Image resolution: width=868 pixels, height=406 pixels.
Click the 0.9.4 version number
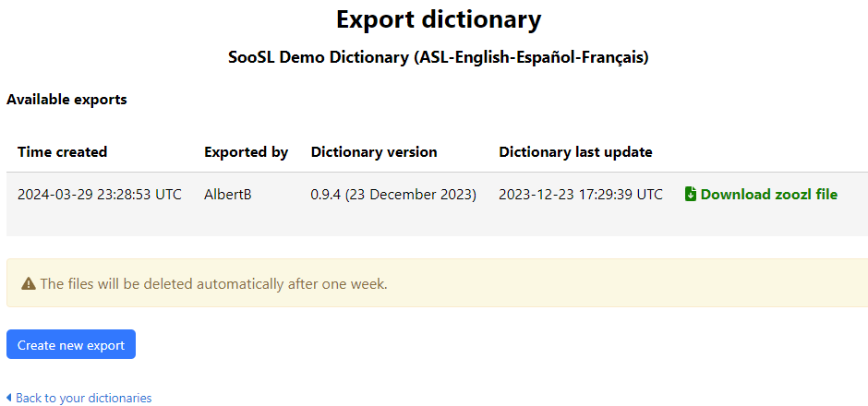329,195
